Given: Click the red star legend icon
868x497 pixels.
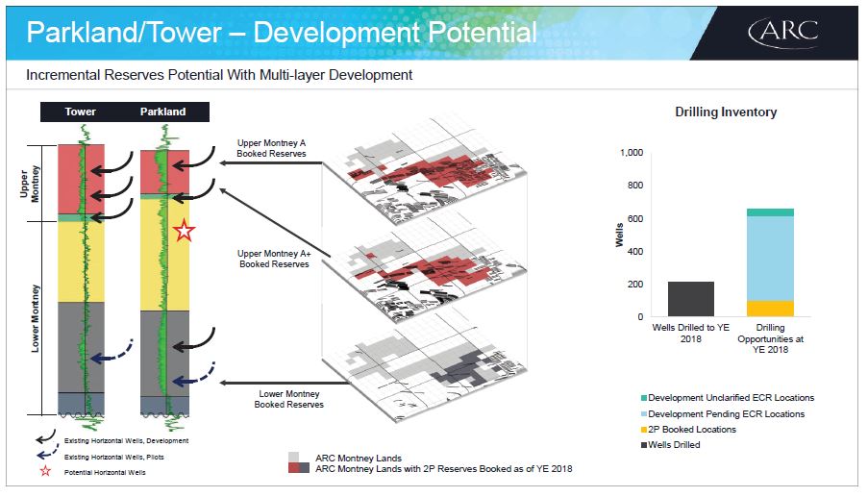Looking at the screenshot, I should point(45,471).
